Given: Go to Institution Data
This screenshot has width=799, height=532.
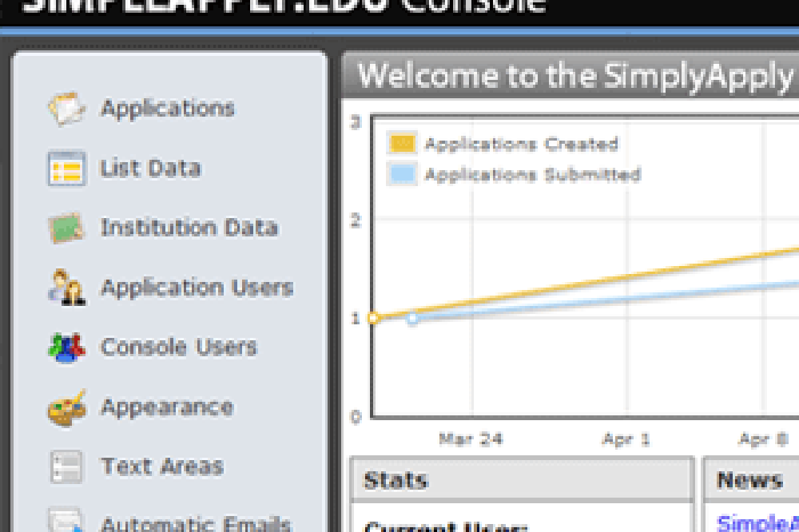Looking at the screenshot, I should [189, 228].
